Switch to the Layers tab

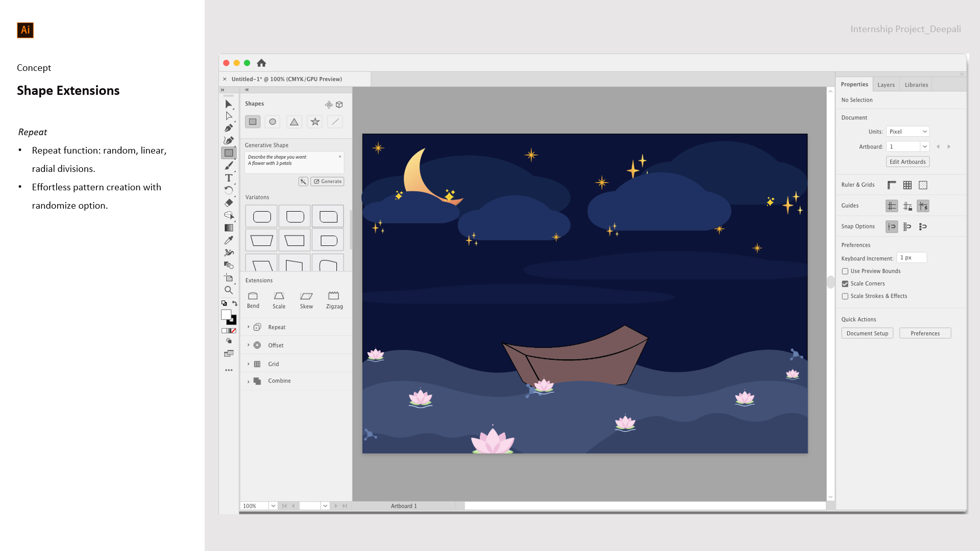pyautogui.click(x=886, y=85)
